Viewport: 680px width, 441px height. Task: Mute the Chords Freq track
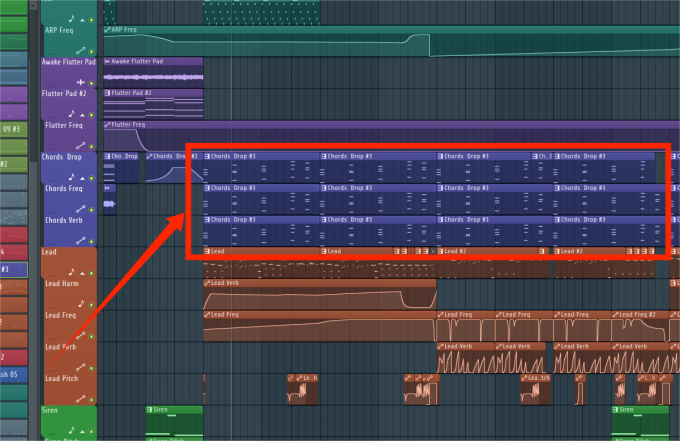tap(92, 210)
